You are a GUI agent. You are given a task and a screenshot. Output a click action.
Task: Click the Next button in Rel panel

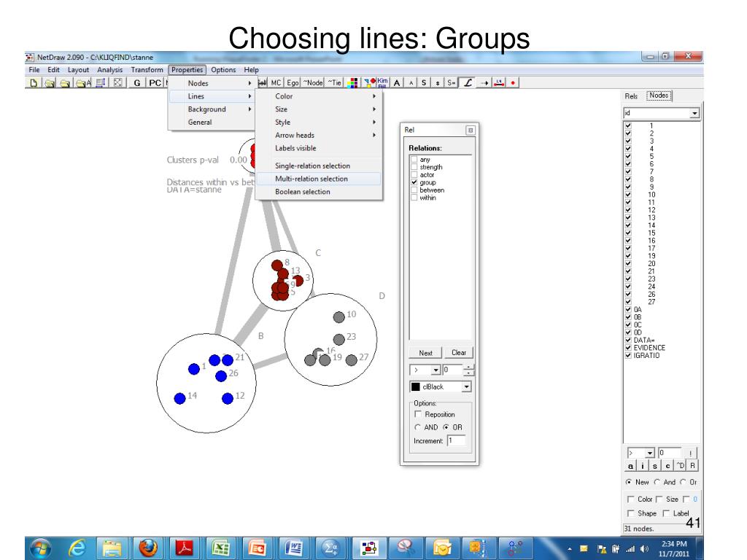click(x=425, y=353)
